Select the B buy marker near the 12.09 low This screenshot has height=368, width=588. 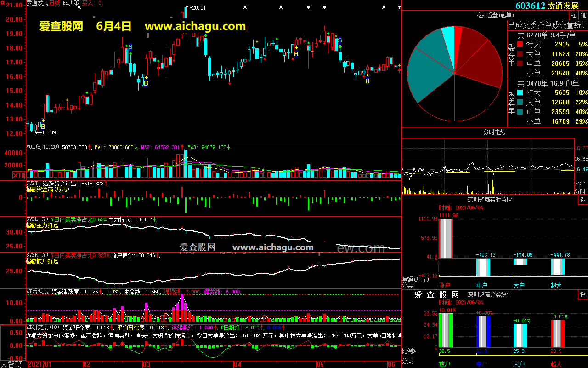(43, 126)
